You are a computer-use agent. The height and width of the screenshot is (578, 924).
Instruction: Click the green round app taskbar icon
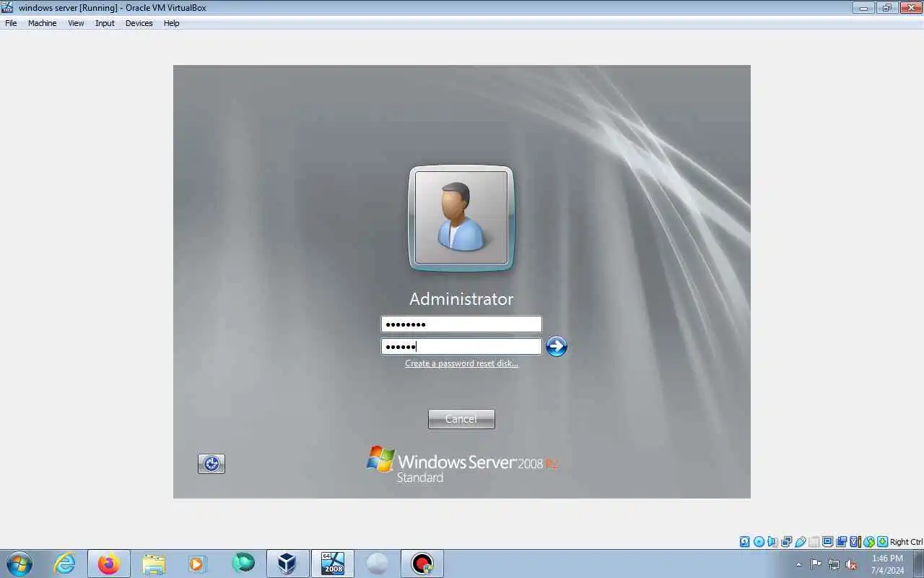(x=243, y=564)
